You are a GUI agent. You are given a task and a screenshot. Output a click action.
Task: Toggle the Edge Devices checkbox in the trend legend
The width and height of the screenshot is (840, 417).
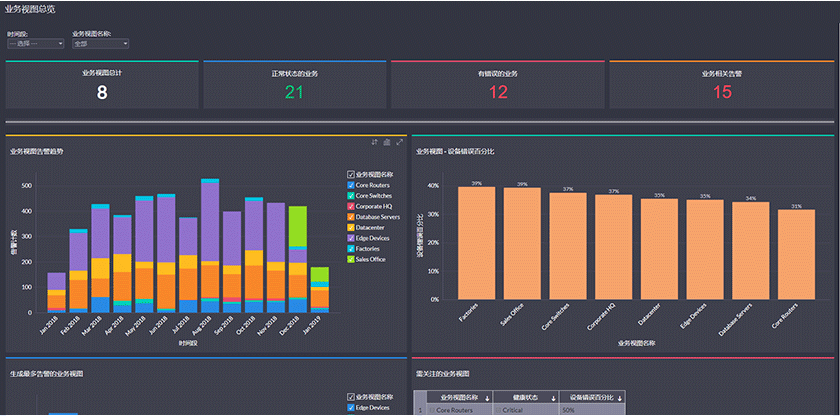(351, 238)
